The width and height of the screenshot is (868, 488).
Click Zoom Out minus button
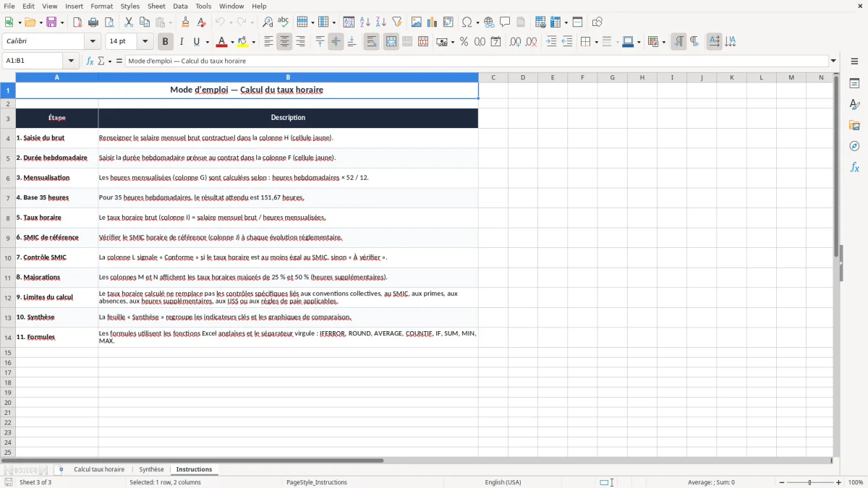781,482
